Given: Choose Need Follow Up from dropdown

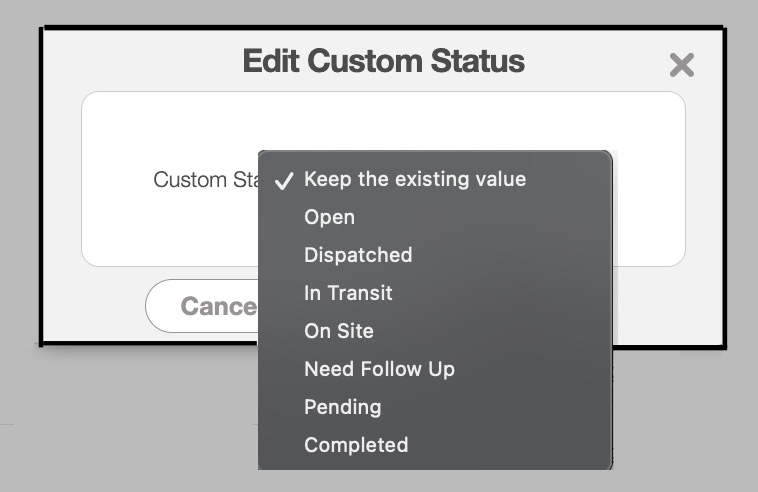Looking at the screenshot, I should click(379, 369).
